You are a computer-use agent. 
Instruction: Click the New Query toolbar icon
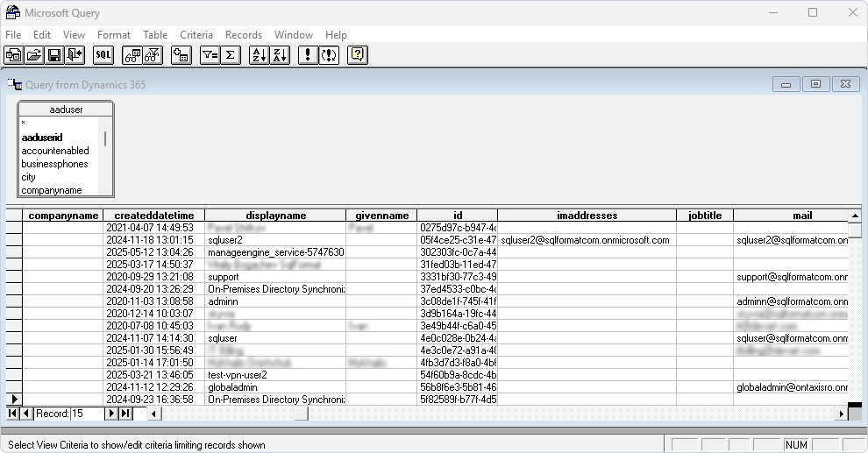pyautogui.click(x=14, y=54)
